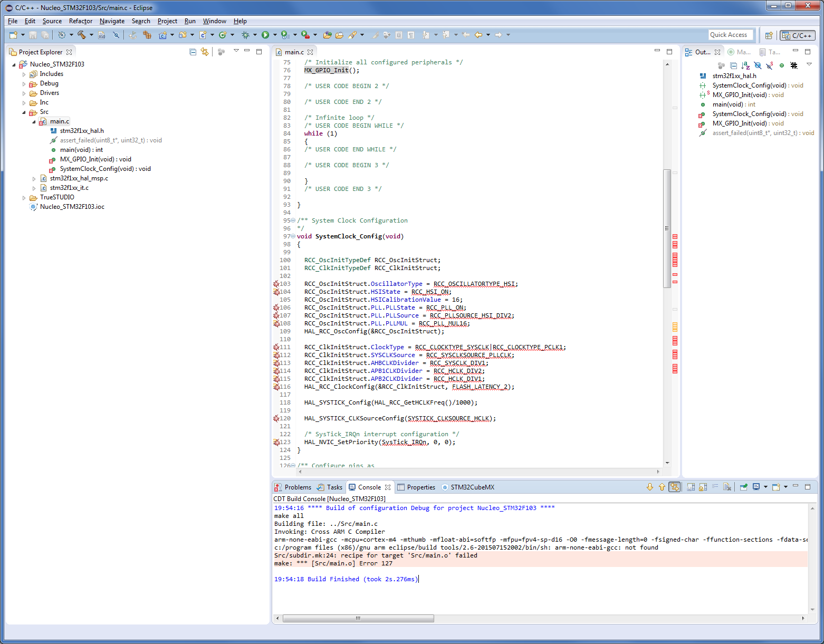Click the Quick Access search field
The height and width of the screenshot is (644, 824).
click(731, 35)
